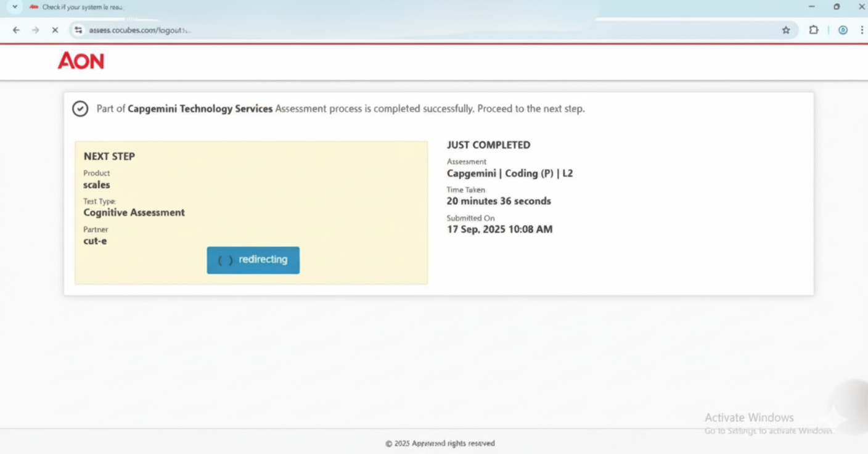
Task: Click the green checkmark completion icon
Action: click(80, 108)
